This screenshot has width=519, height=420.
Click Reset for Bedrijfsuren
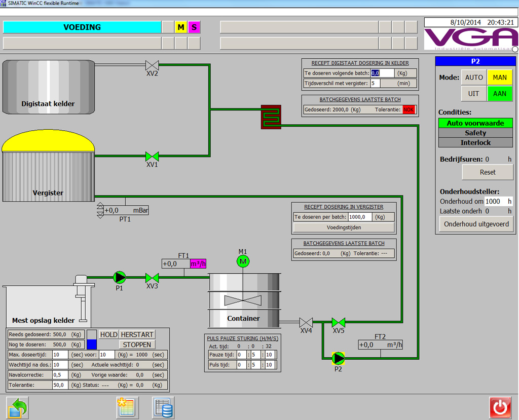(x=488, y=172)
